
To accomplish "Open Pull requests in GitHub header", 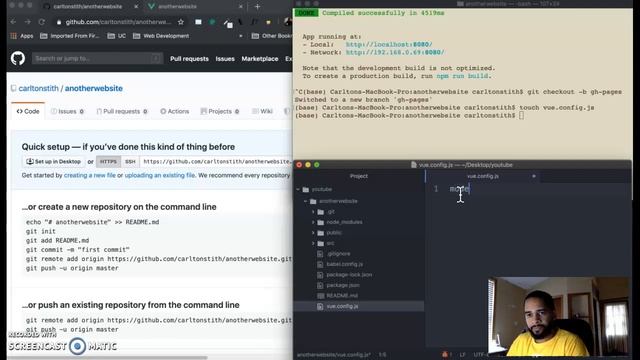I will [189, 59].
